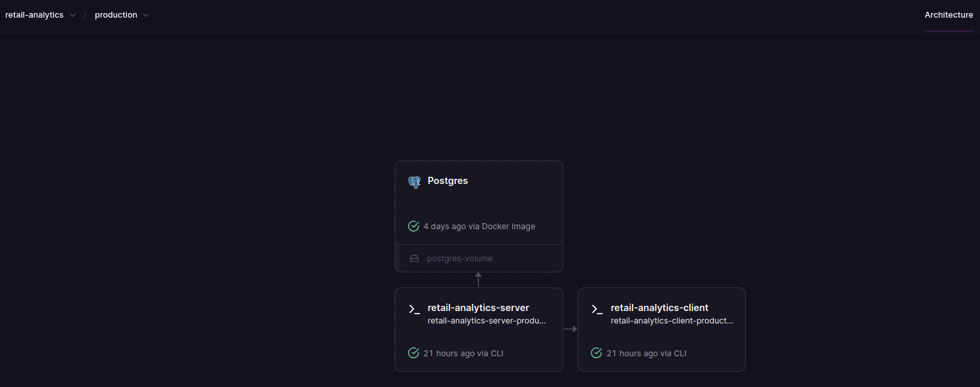
Task: Open the Postgres service title
Action: point(447,181)
